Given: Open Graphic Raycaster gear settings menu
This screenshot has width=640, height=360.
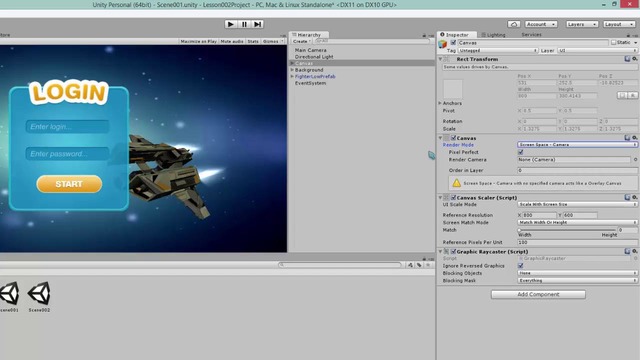Looking at the screenshot, I should [x=635, y=251].
